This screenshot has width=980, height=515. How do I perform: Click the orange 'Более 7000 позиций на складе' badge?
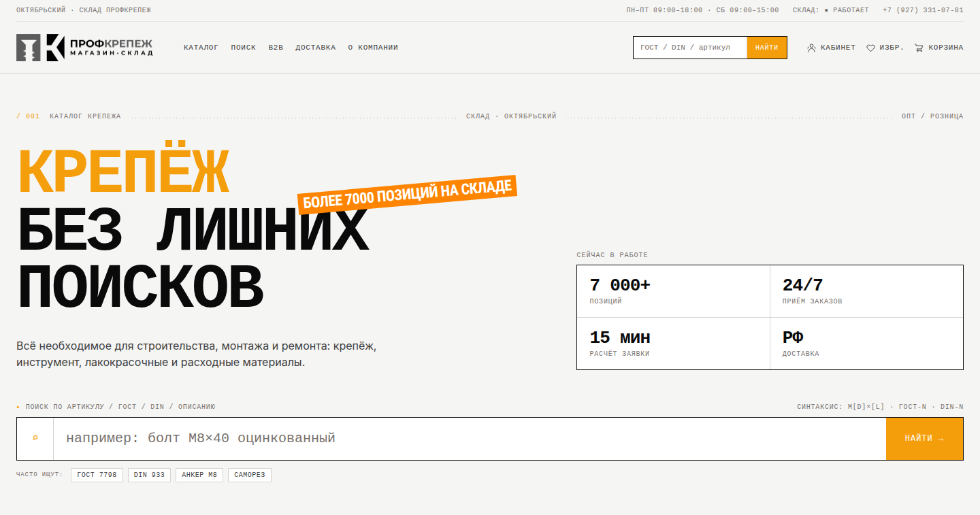tap(407, 195)
